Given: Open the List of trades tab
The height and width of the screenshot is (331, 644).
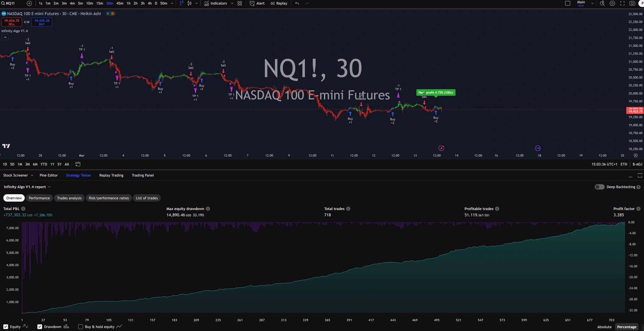Looking at the screenshot, I should coord(147,198).
